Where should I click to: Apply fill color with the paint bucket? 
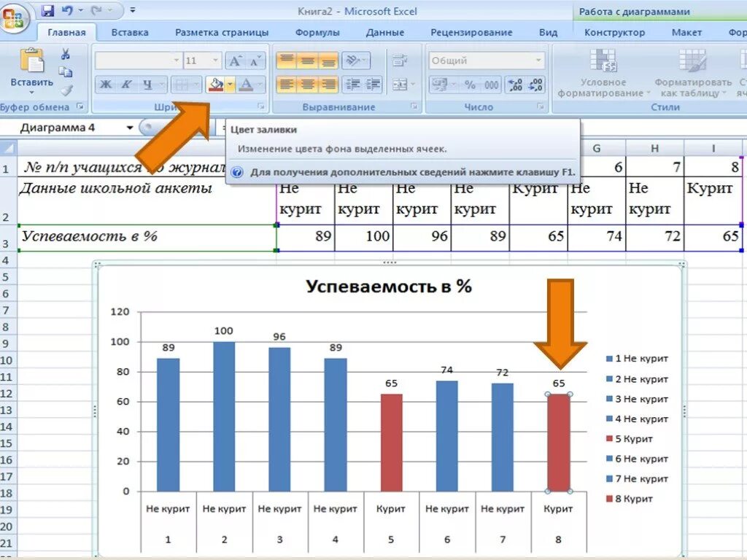point(216,85)
